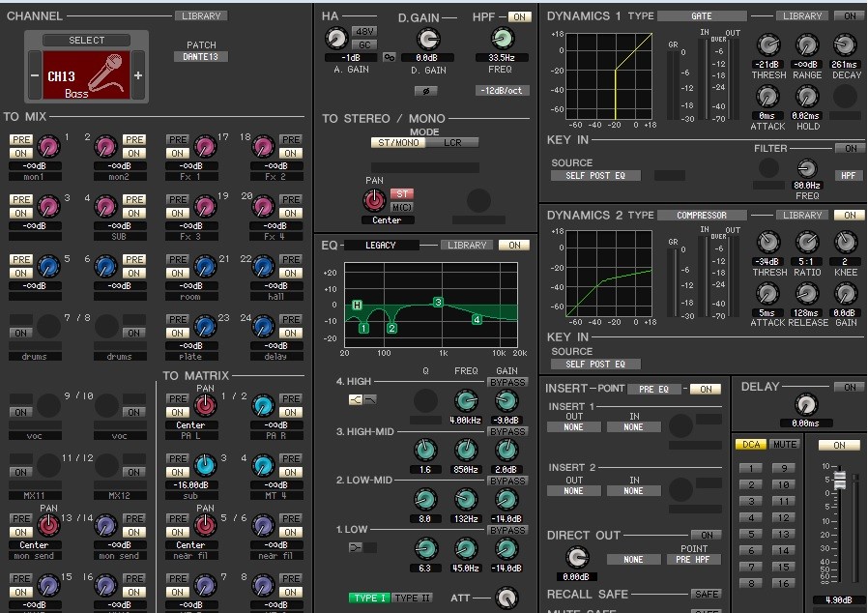Viewport: 868px width, 613px height.
Task: Assign channel to DCA group 1
Action: [x=751, y=469]
